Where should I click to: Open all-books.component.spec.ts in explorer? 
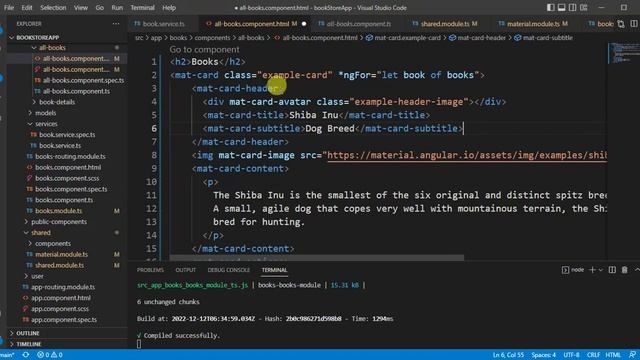[83, 80]
